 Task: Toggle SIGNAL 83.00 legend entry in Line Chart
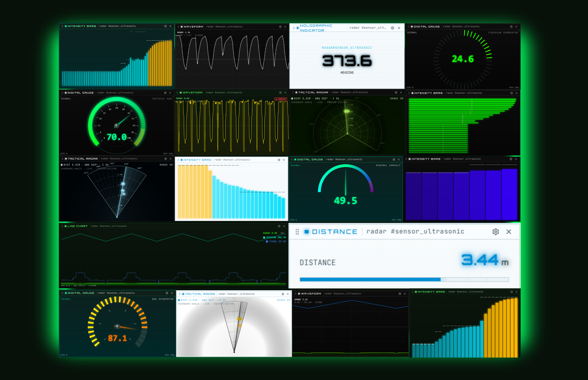(276, 241)
